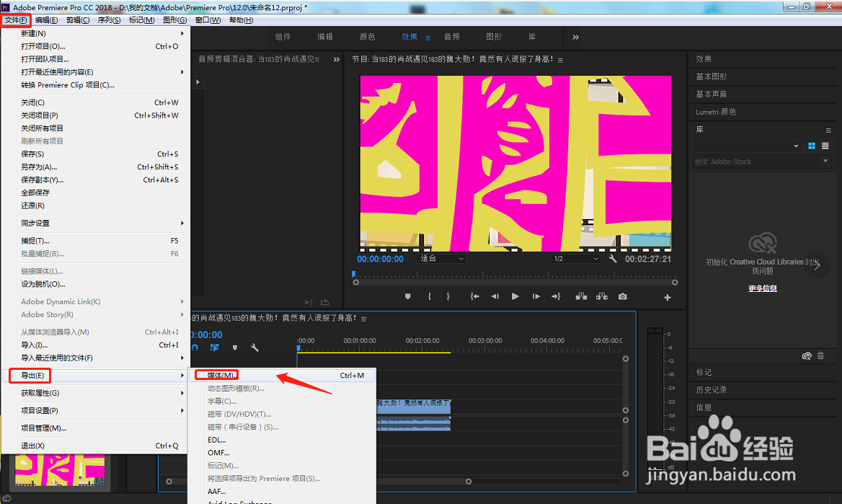The height and width of the screenshot is (504, 842).
Task: Open the 1/2 playback resolution dropdown
Action: [x=575, y=258]
